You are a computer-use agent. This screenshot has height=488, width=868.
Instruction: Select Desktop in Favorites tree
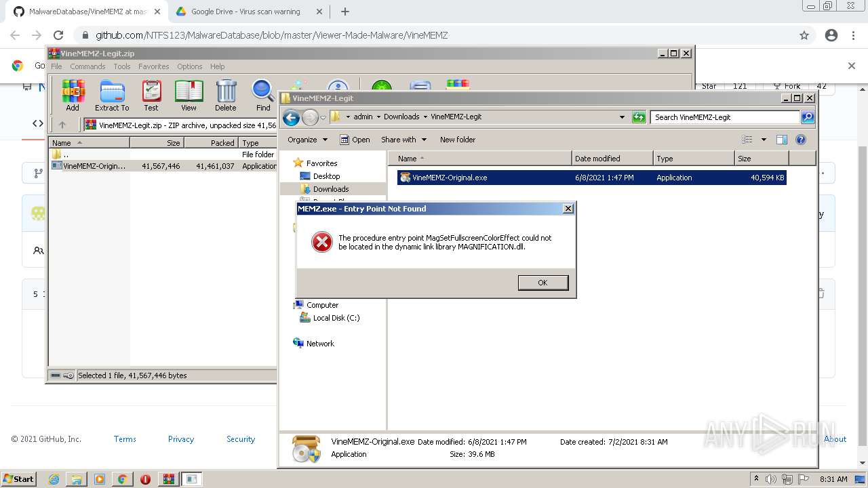tap(326, 176)
